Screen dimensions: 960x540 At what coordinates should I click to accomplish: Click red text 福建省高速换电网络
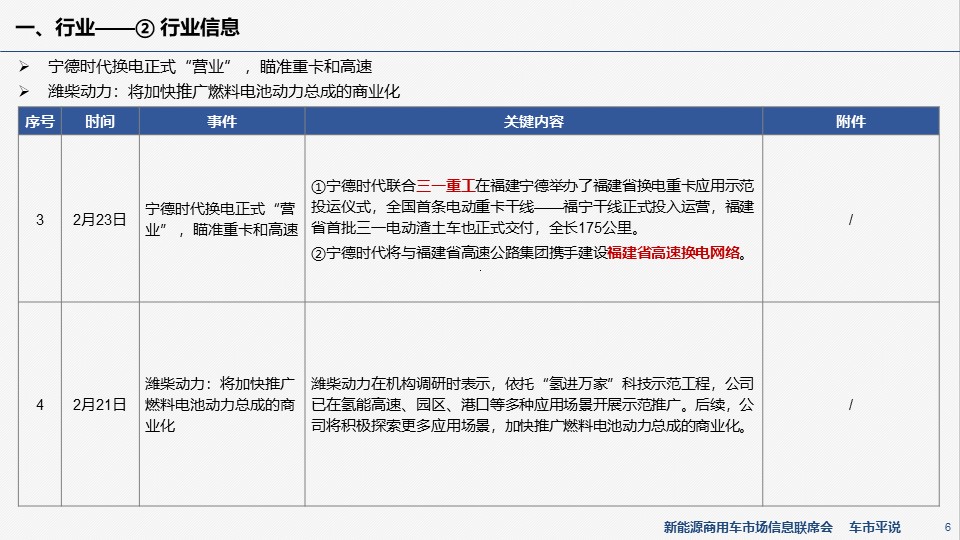tap(673, 252)
